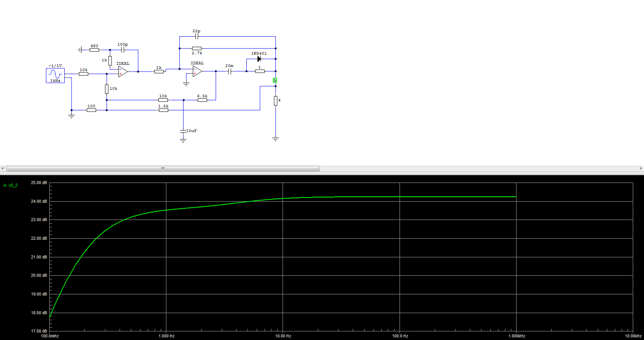Select the 4 ohm load resistor

tap(275, 101)
